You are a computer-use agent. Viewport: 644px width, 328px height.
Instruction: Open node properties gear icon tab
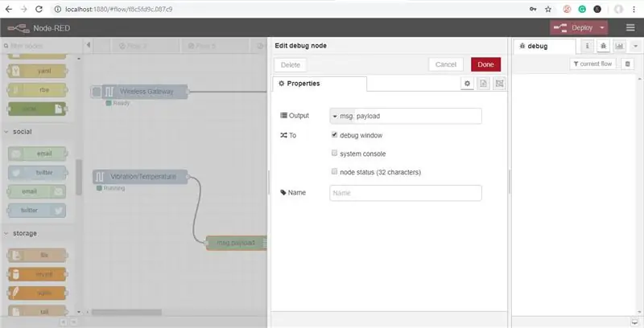click(x=467, y=84)
